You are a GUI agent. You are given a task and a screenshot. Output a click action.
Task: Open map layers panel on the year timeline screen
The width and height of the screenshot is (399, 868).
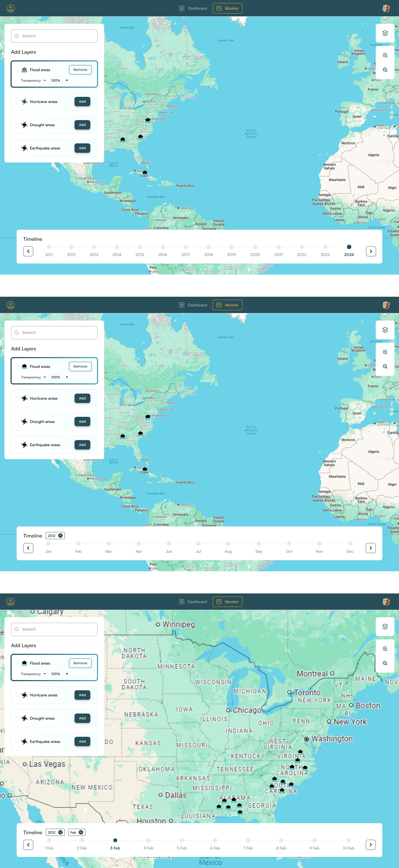point(385,33)
